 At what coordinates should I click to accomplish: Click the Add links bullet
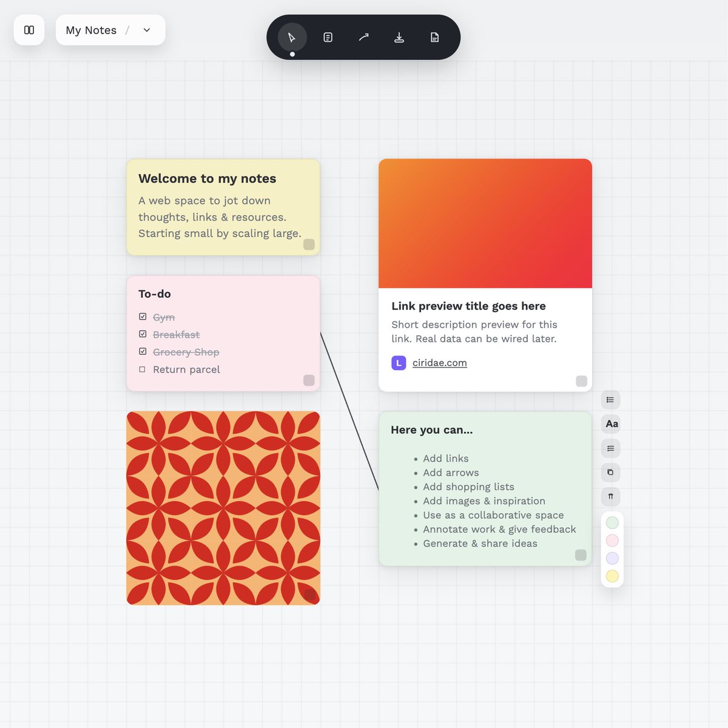[x=446, y=459]
